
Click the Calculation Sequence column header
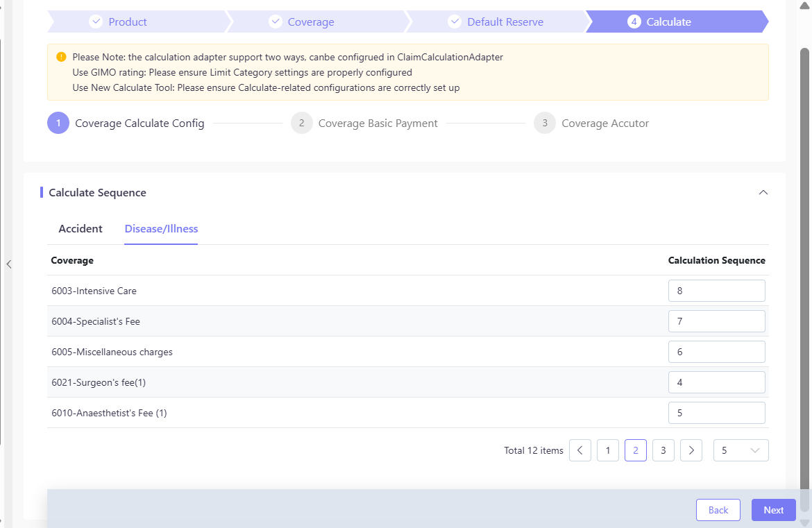(716, 260)
